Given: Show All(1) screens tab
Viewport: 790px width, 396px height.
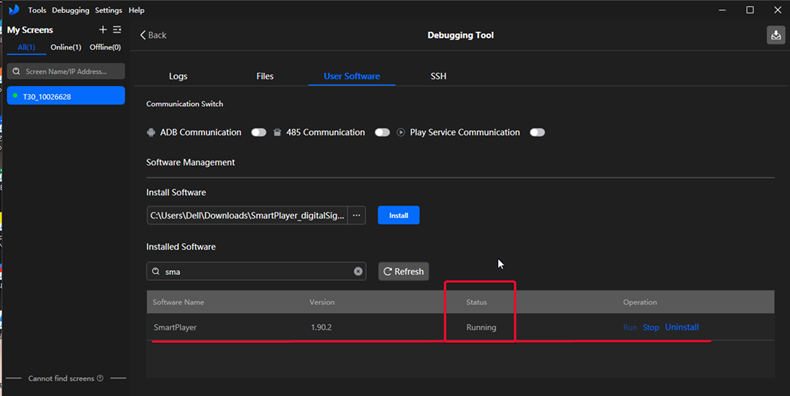Looking at the screenshot, I should (26, 47).
